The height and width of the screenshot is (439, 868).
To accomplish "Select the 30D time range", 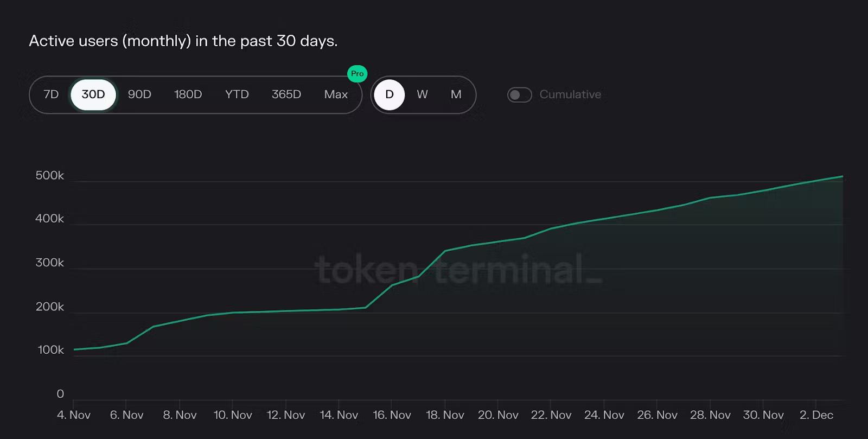I will click(93, 94).
